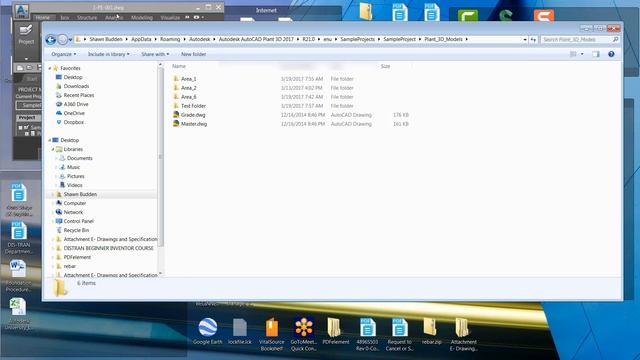640x360 pixels.
Task: Select Recycle Bin in navigation tree
Action: click(76, 230)
